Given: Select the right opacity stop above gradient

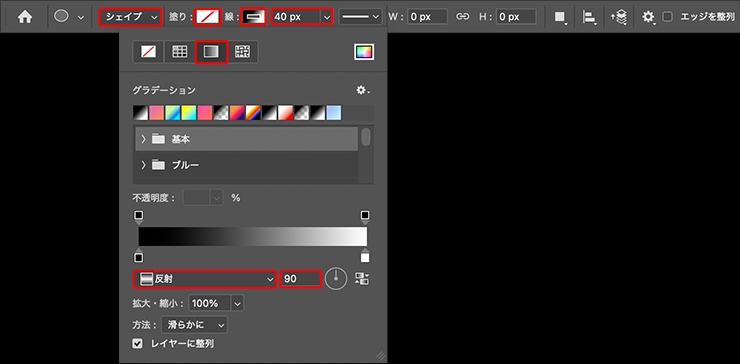Looking at the screenshot, I should click(365, 217).
